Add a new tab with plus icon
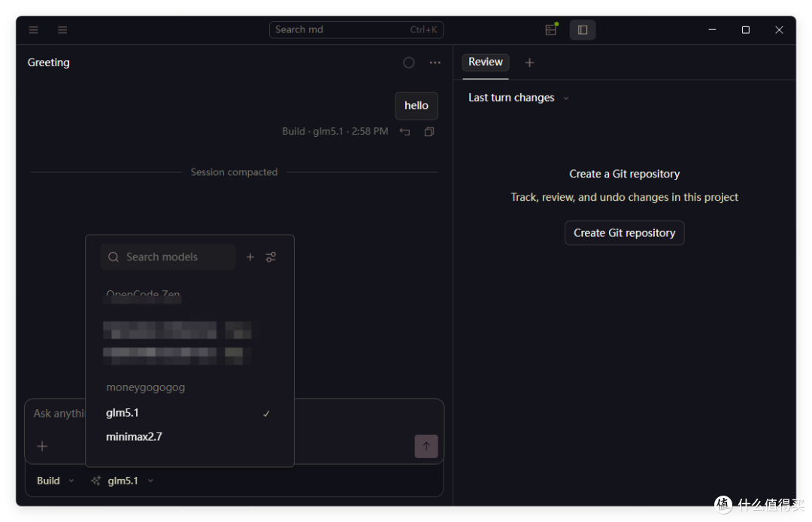Viewport: 812px width, 522px height. [529, 62]
